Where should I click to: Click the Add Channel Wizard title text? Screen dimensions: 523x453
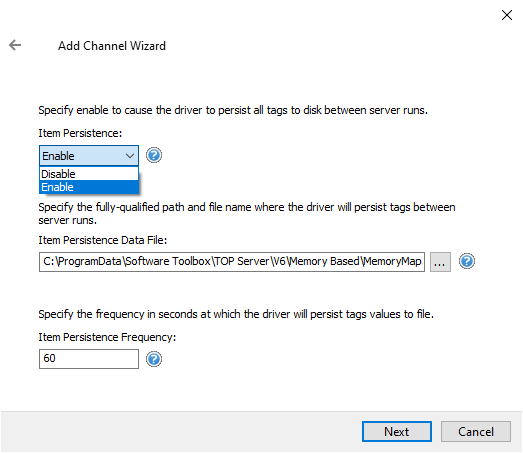[112, 46]
